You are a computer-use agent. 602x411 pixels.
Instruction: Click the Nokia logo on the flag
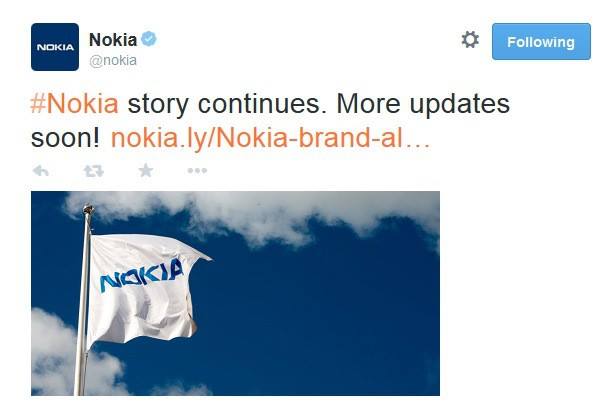click(140, 274)
